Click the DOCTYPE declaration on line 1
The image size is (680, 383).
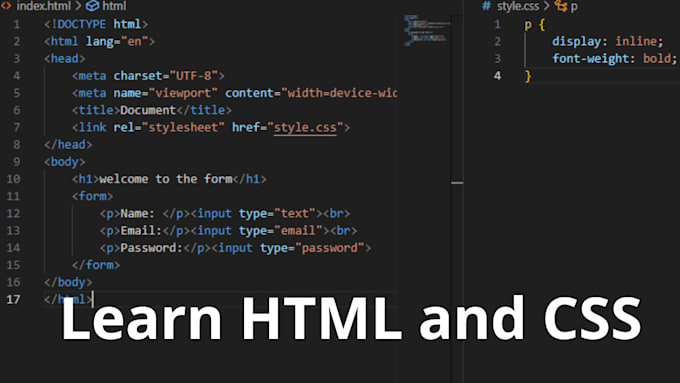pyautogui.click(x=96, y=24)
